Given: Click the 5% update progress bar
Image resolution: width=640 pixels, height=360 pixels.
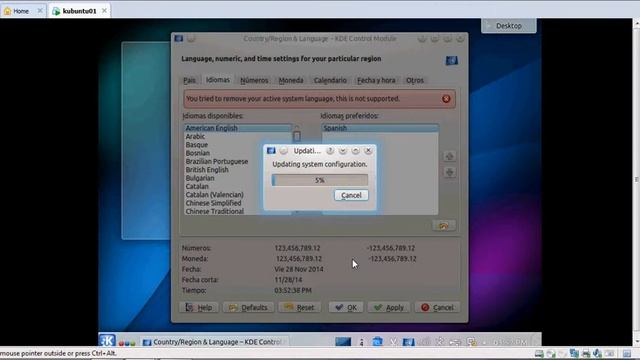Looking at the screenshot, I should point(320,180).
